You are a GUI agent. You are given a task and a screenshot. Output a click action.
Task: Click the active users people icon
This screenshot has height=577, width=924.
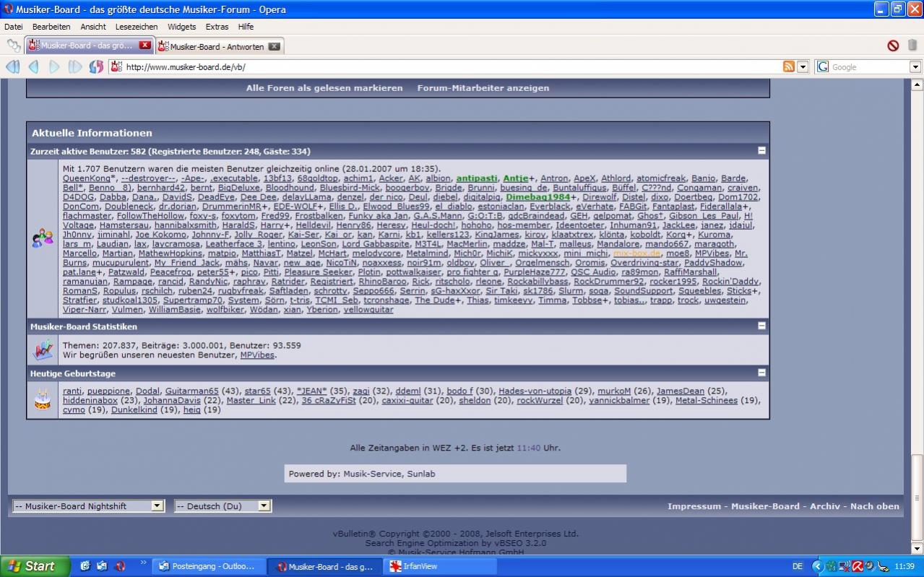click(43, 238)
